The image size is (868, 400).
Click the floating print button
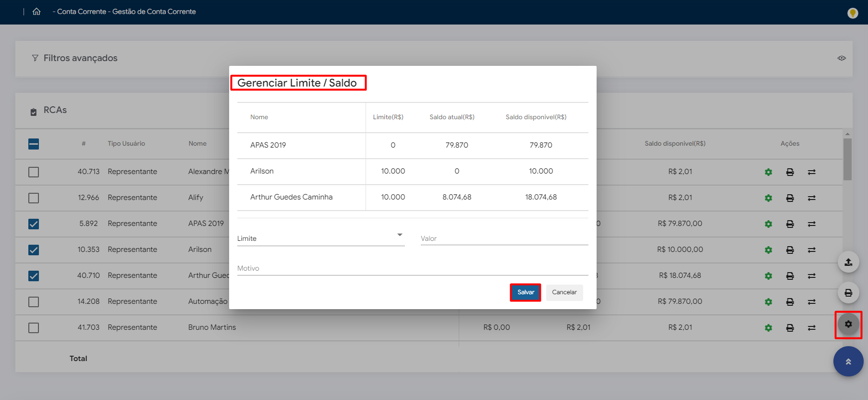pyautogui.click(x=848, y=293)
